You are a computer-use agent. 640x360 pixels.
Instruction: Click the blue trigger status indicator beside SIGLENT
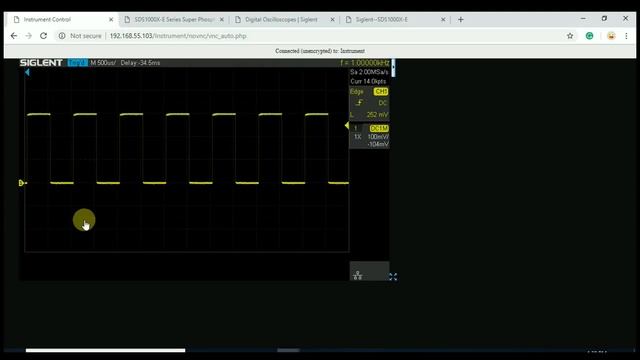[78, 63]
